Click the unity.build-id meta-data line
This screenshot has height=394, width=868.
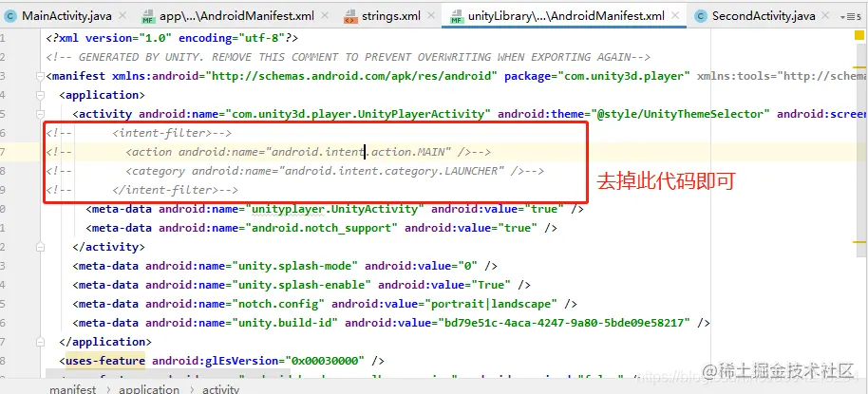point(391,323)
